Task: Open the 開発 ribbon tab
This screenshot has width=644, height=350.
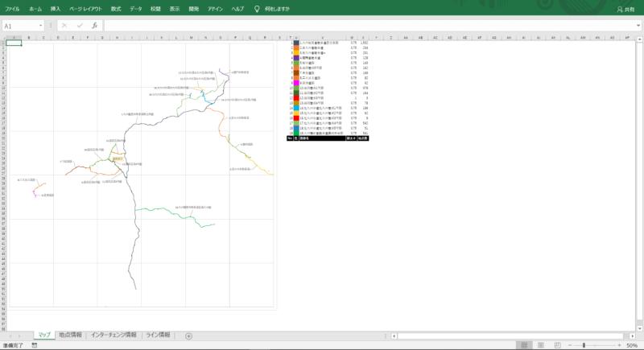Action: (x=193, y=9)
